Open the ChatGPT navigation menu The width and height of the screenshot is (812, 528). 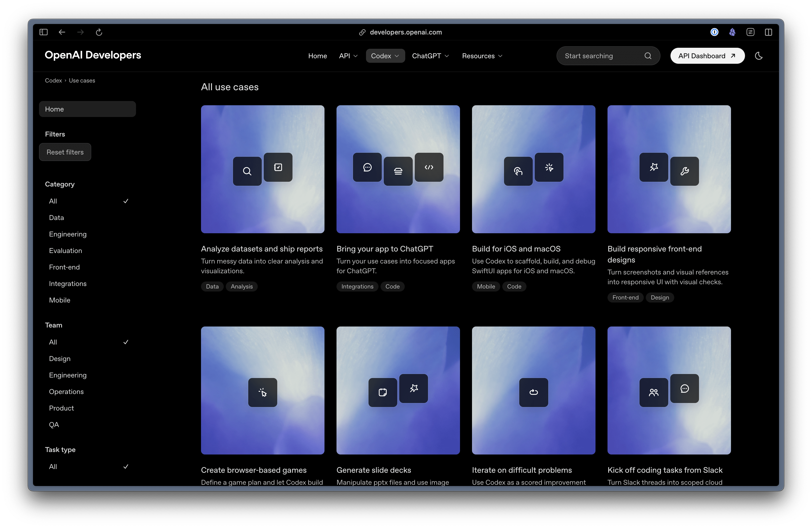(x=430, y=56)
